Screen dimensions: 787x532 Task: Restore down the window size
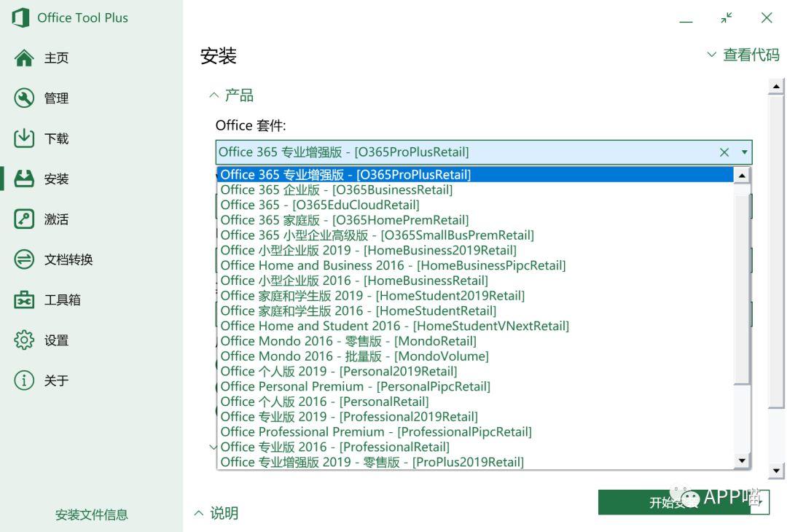pos(727,18)
